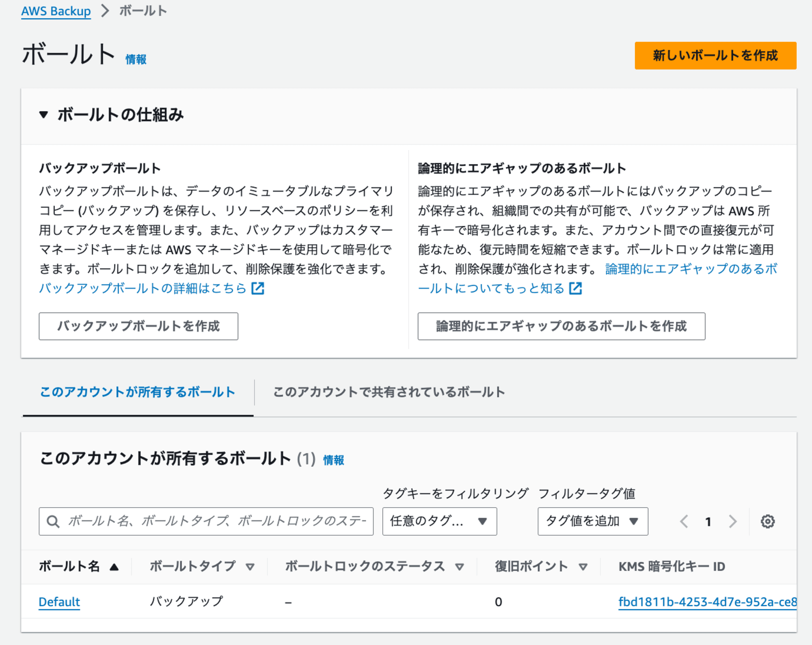Click KMS 暗号化キー ID column header
The height and width of the screenshot is (645, 812).
(672, 566)
